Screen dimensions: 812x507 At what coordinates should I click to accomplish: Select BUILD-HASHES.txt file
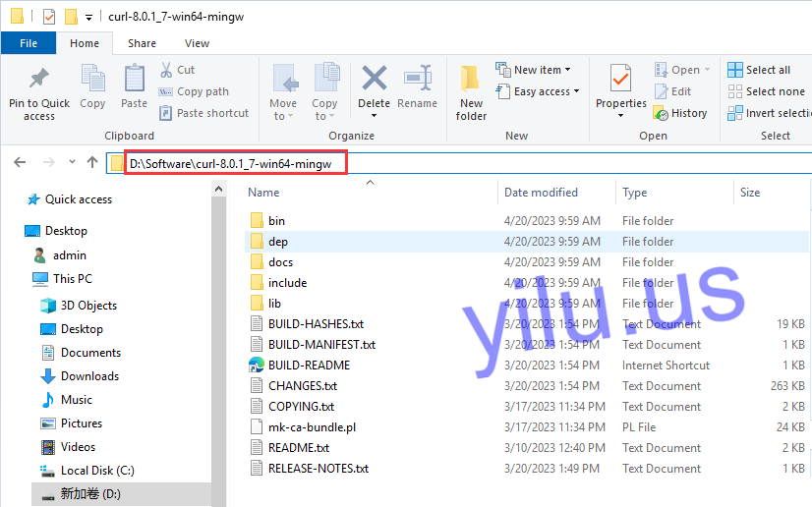tap(526, 324)
